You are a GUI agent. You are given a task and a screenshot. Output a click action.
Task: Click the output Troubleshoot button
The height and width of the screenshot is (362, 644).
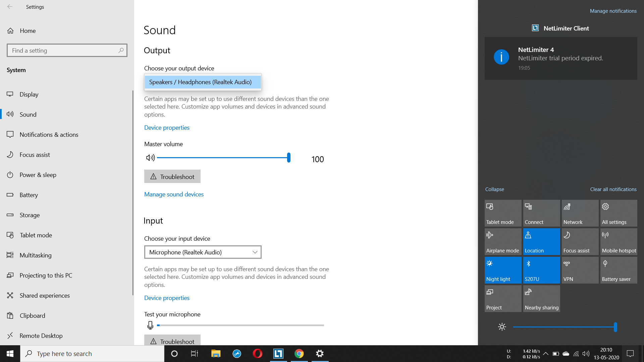pyautogui.click(x=172, y=176)
